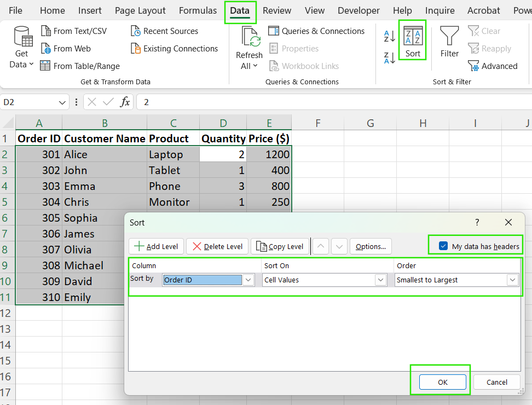Open Recent Sources

[164, 31]
